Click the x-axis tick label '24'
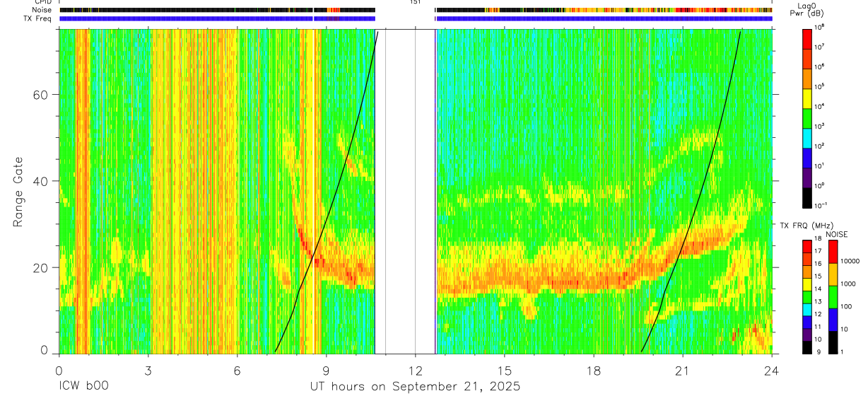Viewport: 868px width, 401px height. [x=771, y=370]
